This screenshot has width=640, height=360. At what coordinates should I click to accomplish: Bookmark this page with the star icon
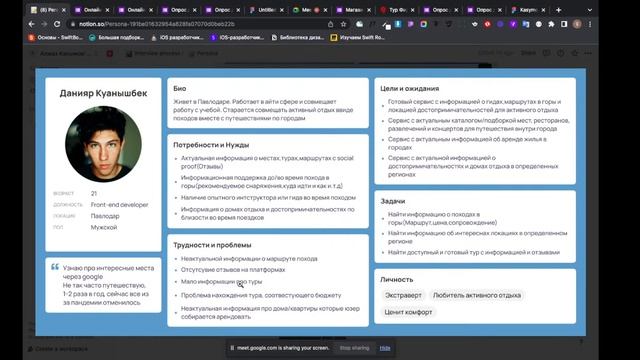[343, 24]
